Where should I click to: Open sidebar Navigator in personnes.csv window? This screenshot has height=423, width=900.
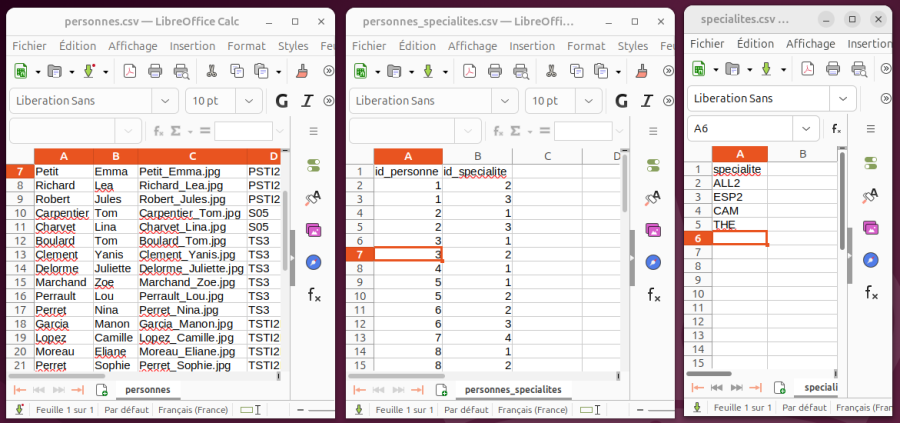[313, 262]
